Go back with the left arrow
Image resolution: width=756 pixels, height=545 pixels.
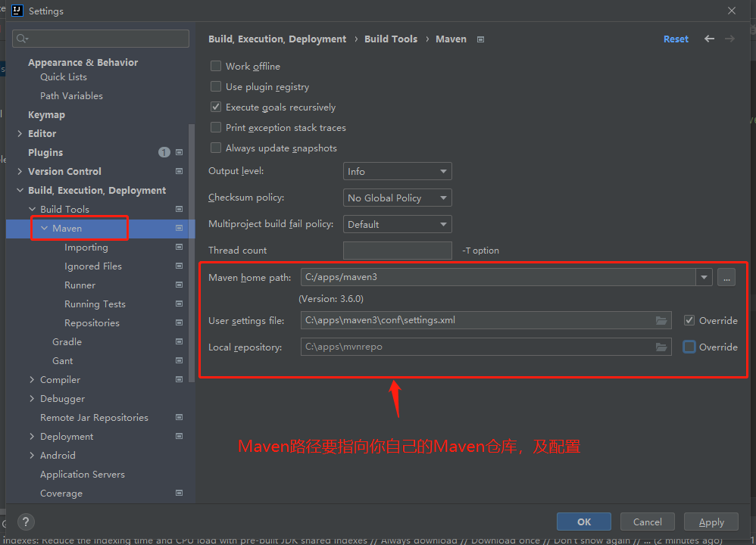tap(709, 39)
